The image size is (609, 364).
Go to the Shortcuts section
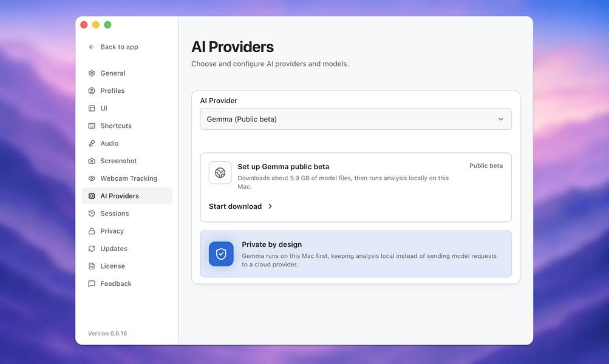127,126
